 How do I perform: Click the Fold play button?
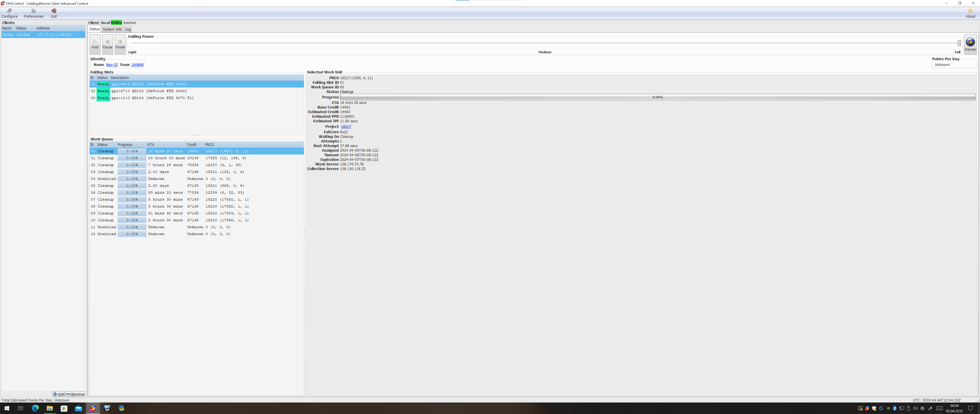(x=95, y=44)
